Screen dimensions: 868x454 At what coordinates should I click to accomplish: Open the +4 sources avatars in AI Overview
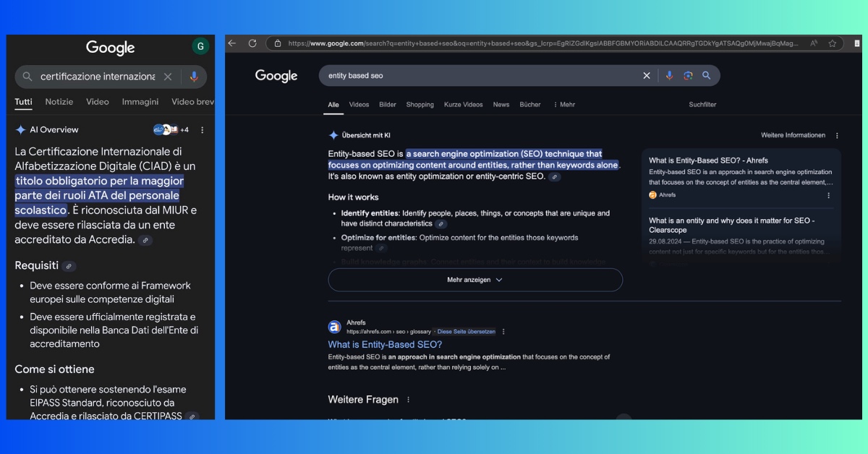171,130
